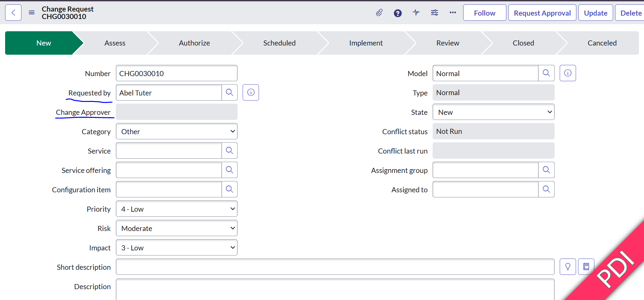
Task: Click into the Description text area
Action: coord(335,289)
